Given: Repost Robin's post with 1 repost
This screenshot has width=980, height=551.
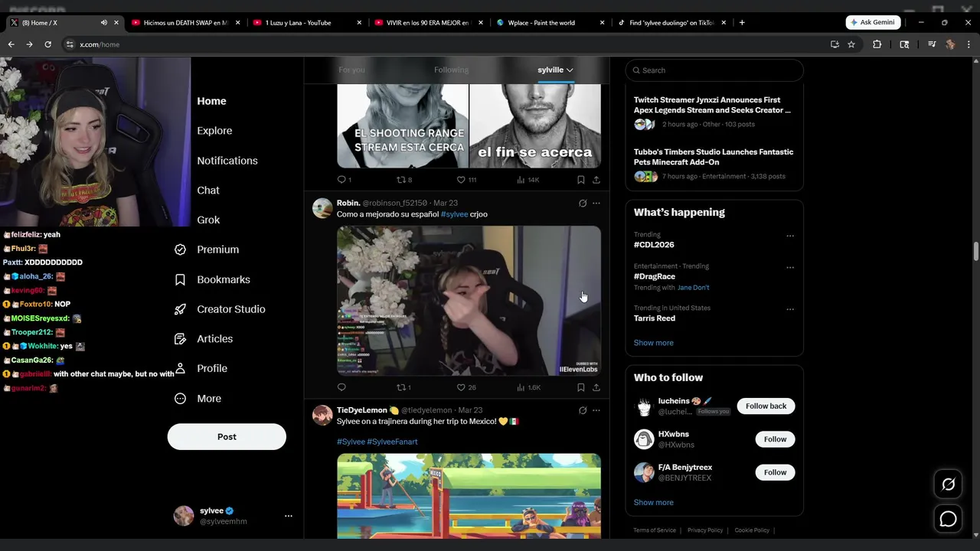Looking at the screenshot, I should (x=403, y=387).
